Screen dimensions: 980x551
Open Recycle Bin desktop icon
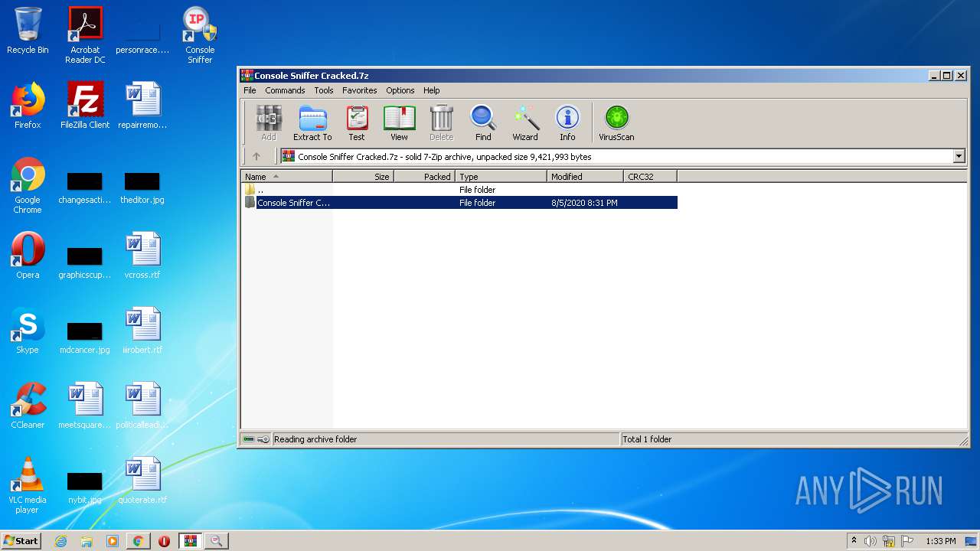28,31
